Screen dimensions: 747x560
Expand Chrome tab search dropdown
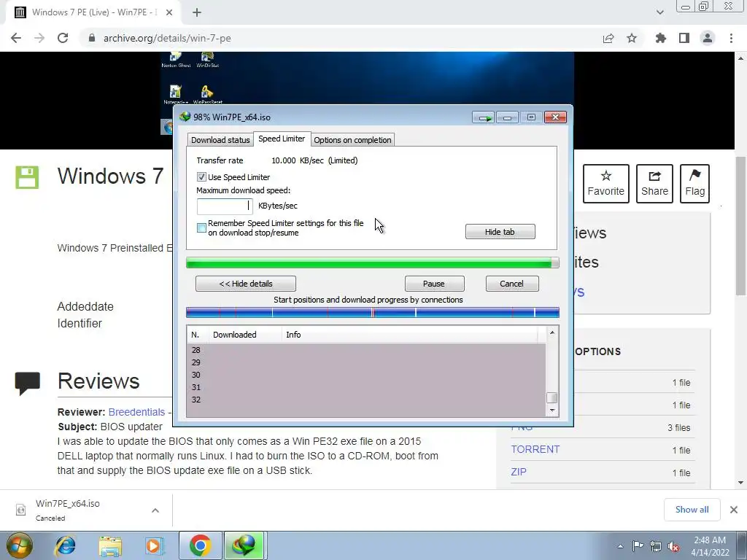coord(659,12)
